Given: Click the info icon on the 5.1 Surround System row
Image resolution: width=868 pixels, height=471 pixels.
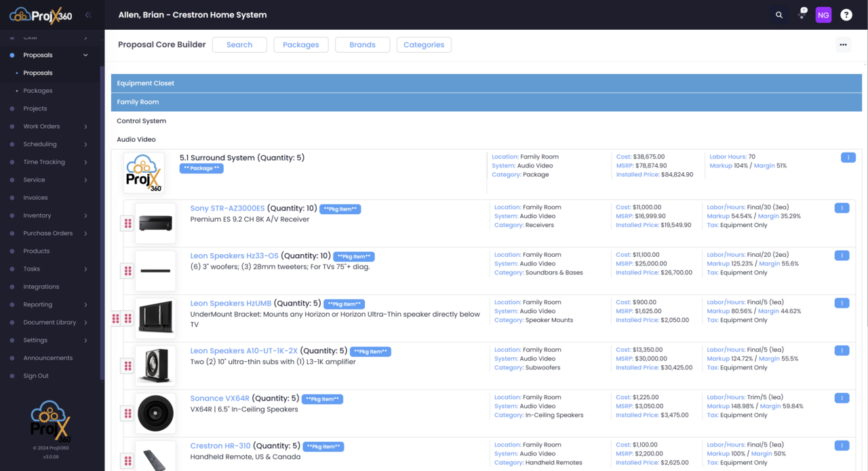Looking at the screenshot, I should click(848, 157).
